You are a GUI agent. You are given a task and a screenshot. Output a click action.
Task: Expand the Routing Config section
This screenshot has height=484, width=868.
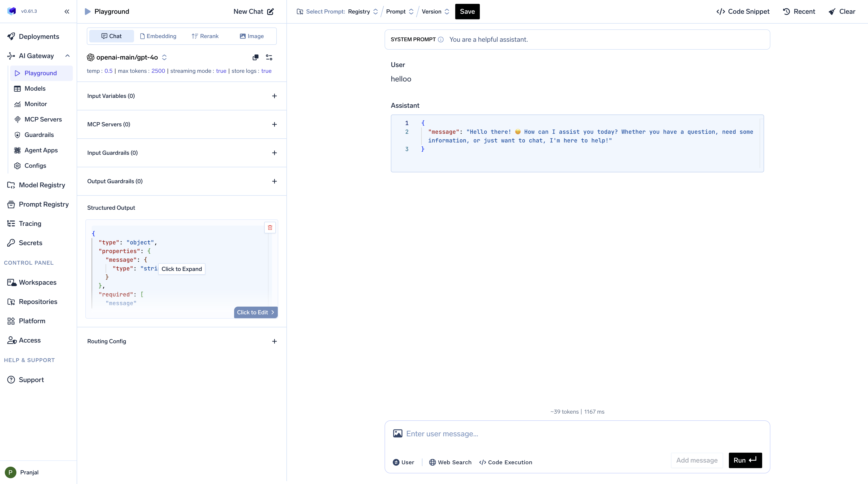pos(274,341)
